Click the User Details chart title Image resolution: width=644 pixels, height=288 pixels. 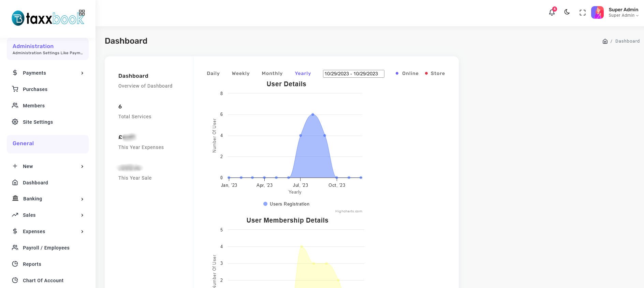point(287,84)
